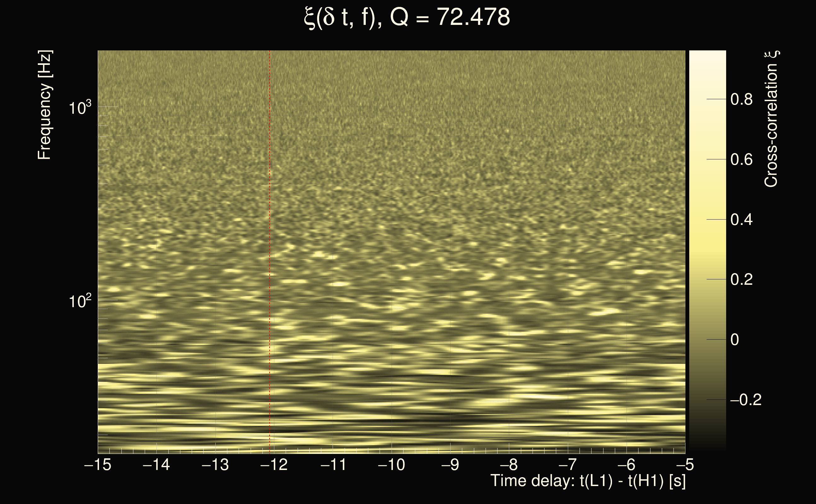Click the –8 time delay tick label
The width and height of the screenshot is (816, 504).
click(509, 465)
